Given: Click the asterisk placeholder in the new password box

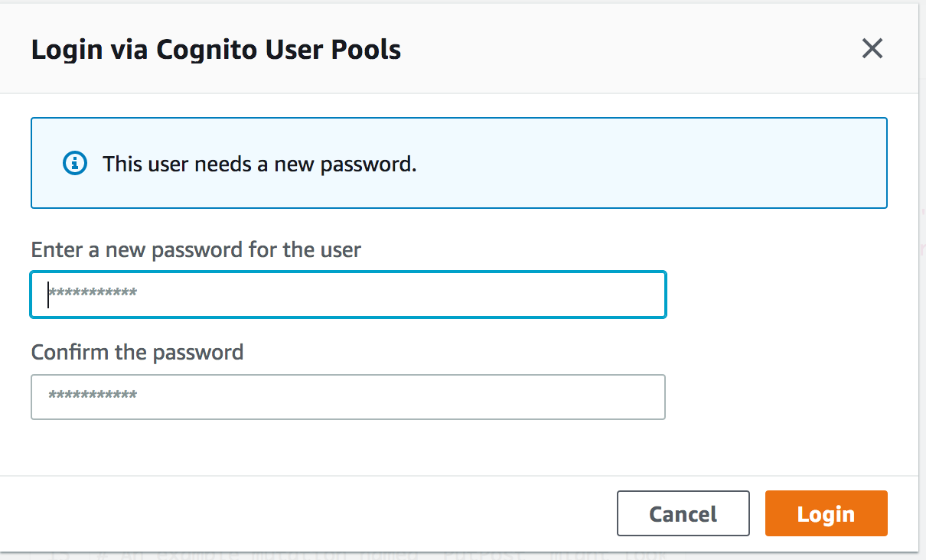Looking at the screenshot, I should tap(93, 293).
